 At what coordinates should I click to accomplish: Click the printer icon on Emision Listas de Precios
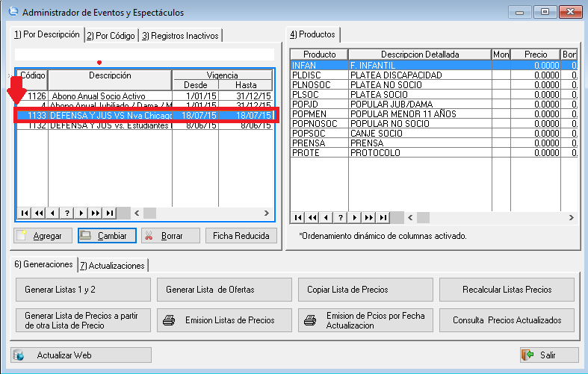pyautogui.click(x=170, y=320)
